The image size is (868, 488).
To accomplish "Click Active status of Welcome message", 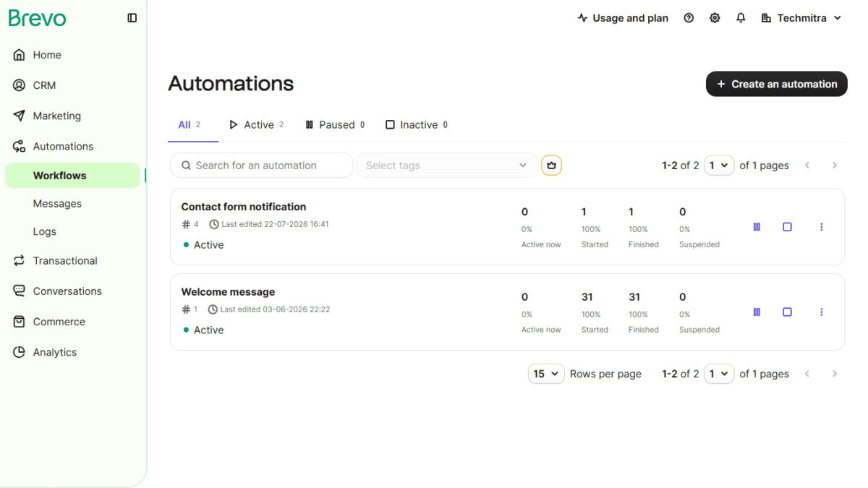I will pos(203,330).
